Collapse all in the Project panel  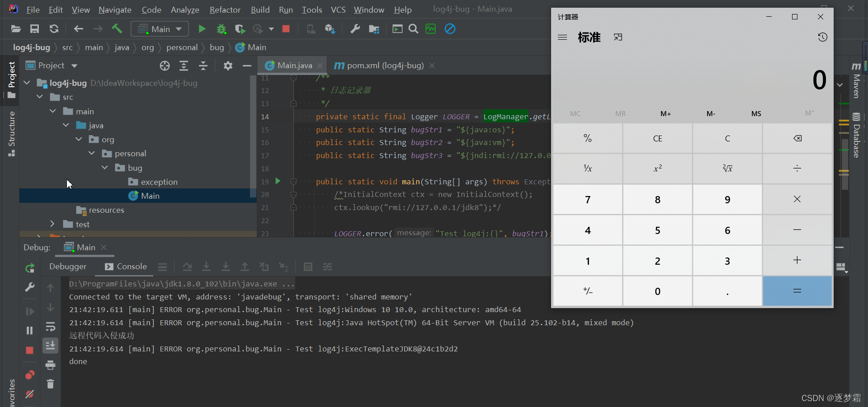(x=203, y=66)
